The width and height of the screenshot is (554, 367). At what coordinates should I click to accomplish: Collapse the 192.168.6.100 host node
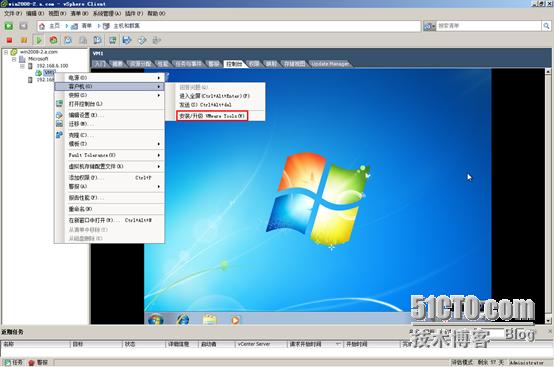coord(22,66)
